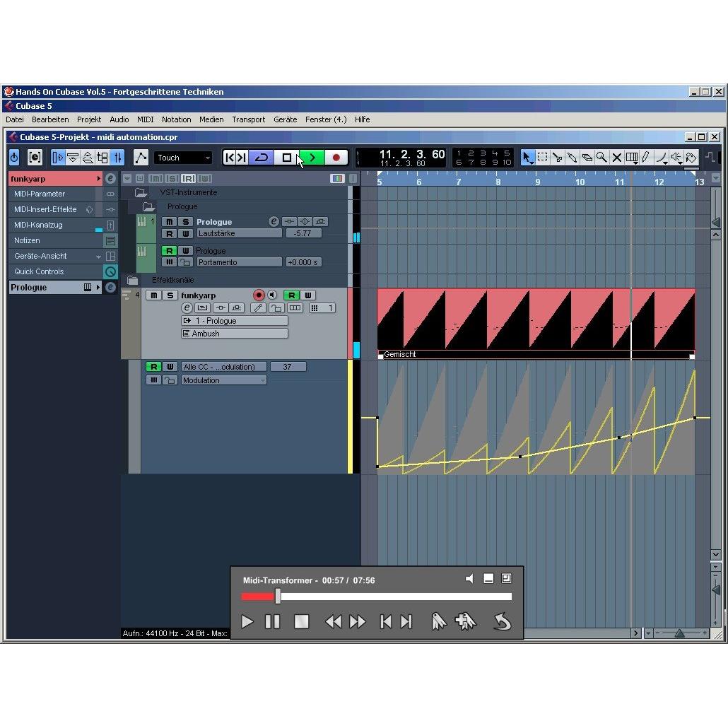Viewport: 728px width, 728px height.
Task: Click the Notizen notepad icon
Action: (x=110, y=240)
